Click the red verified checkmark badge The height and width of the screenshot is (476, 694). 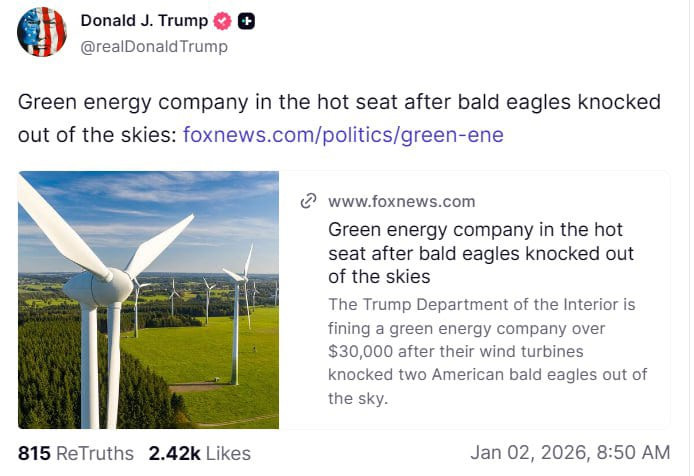click(x=223, y=21)
